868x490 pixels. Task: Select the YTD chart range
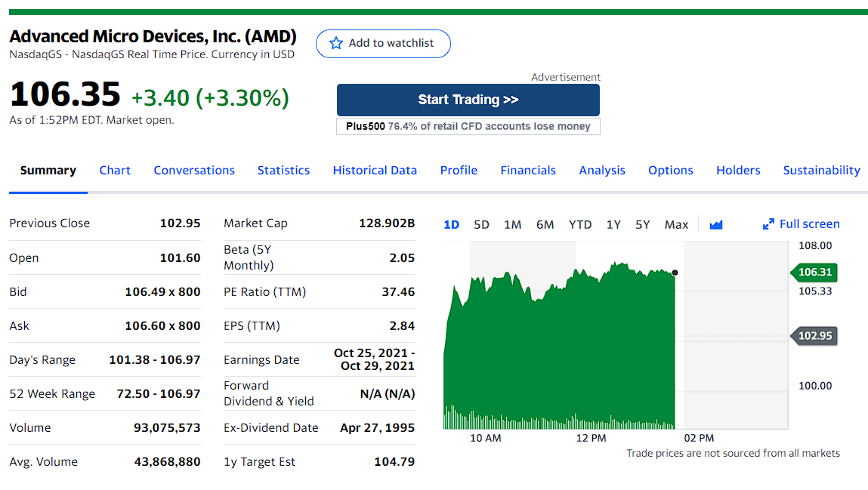pyautogui.click(x=580, y=224)
